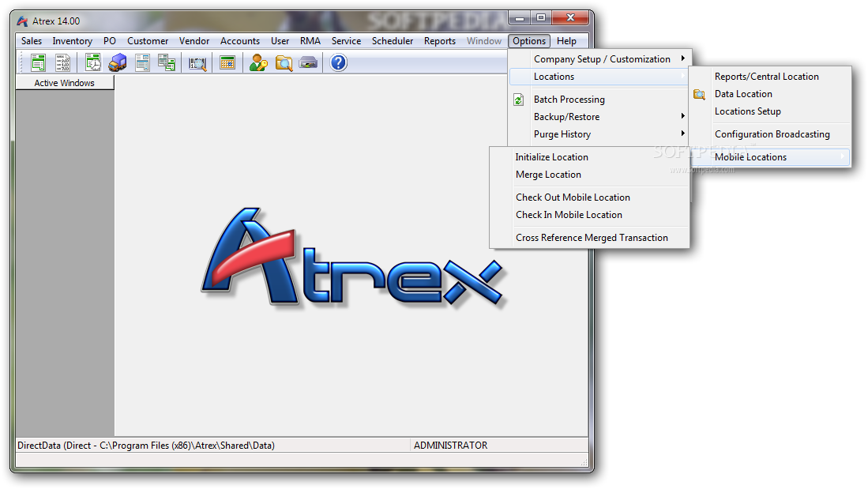
Task: Expand the Mobile Locations submenu
Action: 771,157
